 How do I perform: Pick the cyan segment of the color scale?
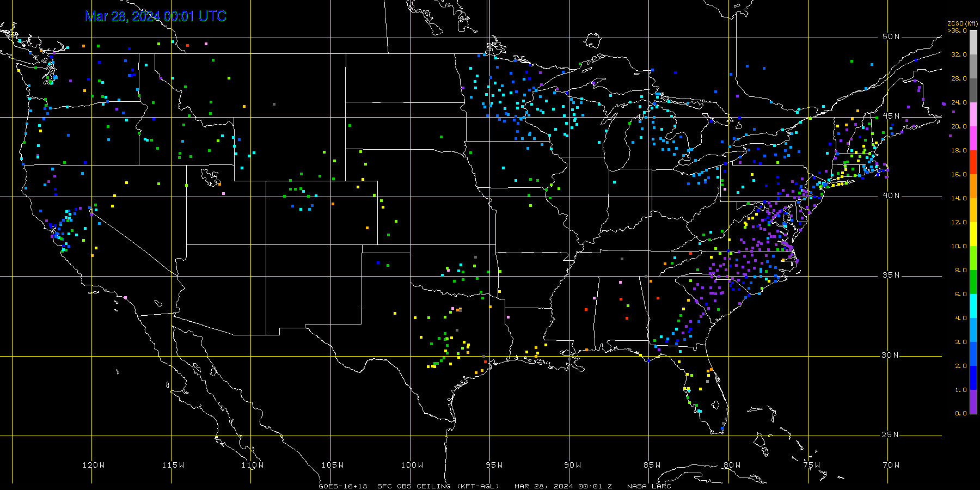973,306
